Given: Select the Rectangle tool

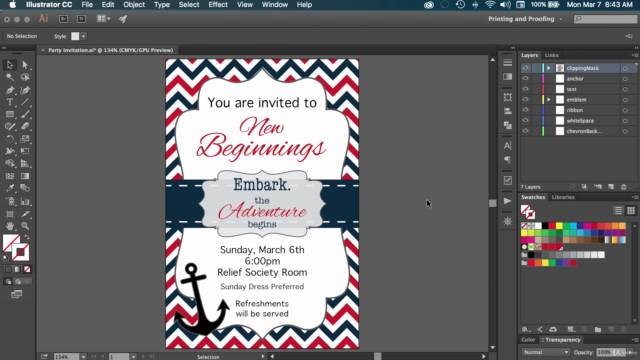Looking at the screenshot, I should tap(10, 114).
